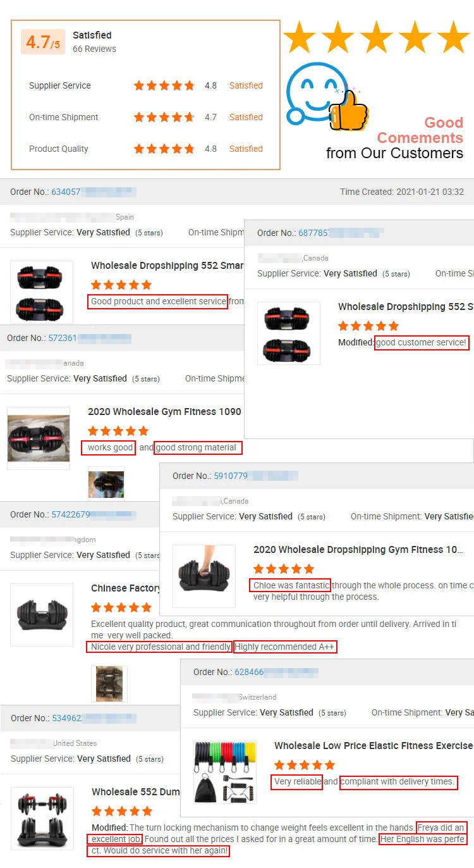
Task: Click the Supplier Service star rating
Action: point(164,85)
